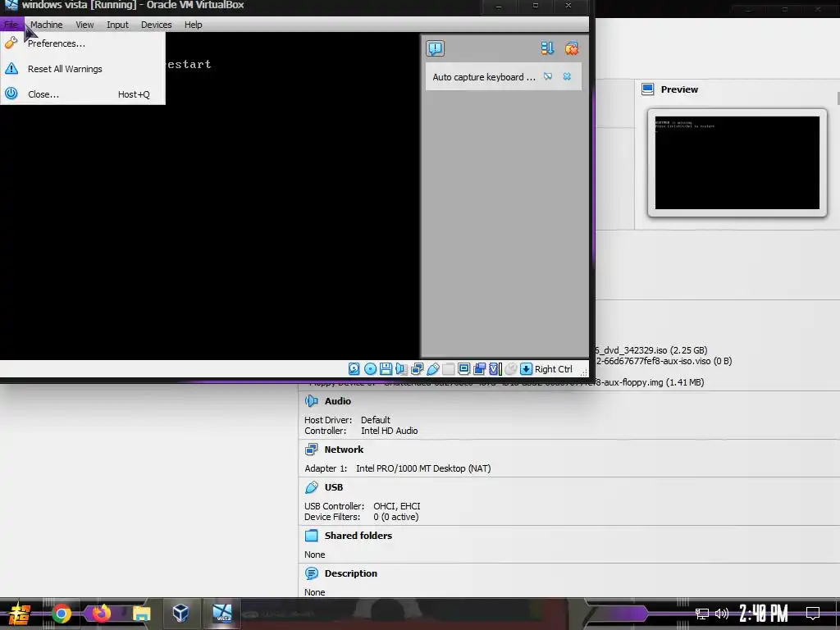This screenshot has width=840, height=630.
Task: Click the network status bar icon
Action: coord(418,369)
